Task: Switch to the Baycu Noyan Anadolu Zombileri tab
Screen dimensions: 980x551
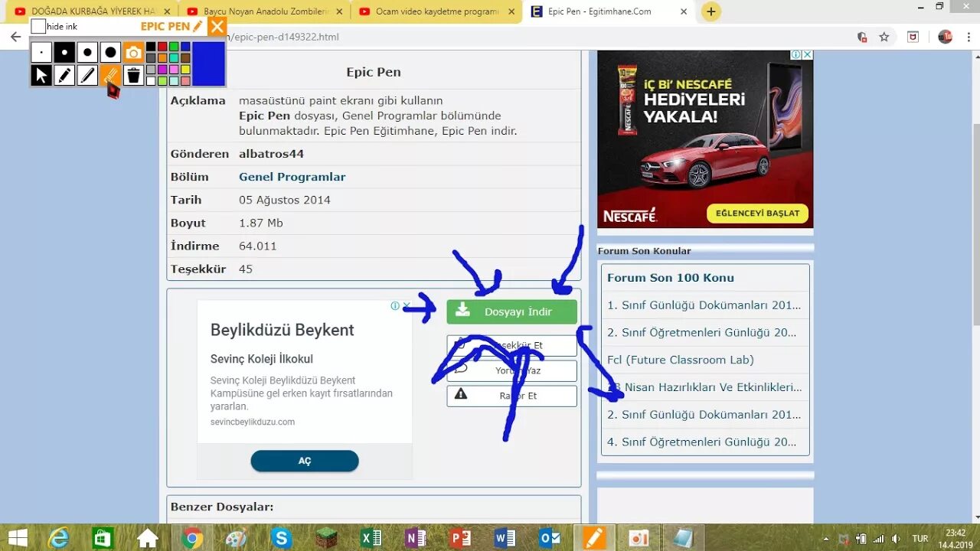Action: point(265,11)
